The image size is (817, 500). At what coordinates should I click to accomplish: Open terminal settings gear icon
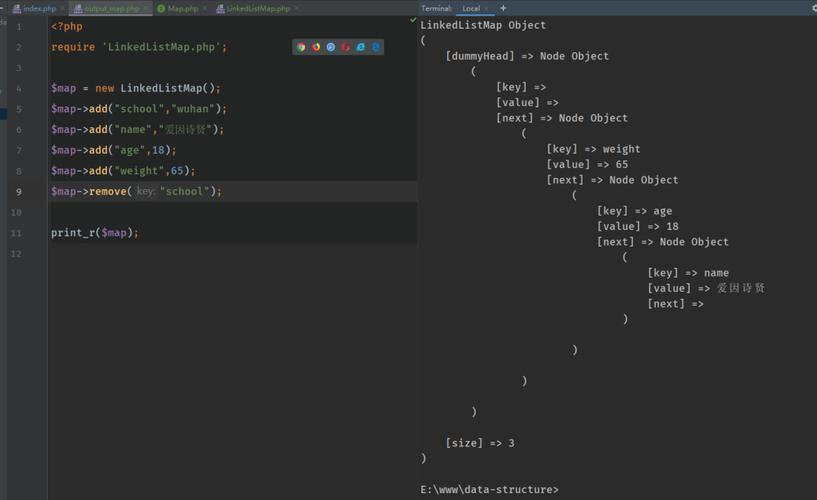(x=814, y=8)
